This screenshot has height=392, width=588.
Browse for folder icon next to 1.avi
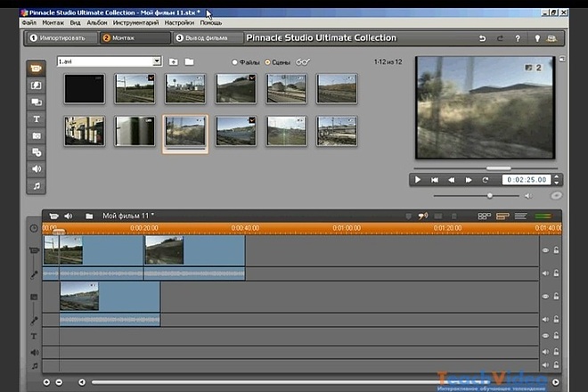pos(189,61)
